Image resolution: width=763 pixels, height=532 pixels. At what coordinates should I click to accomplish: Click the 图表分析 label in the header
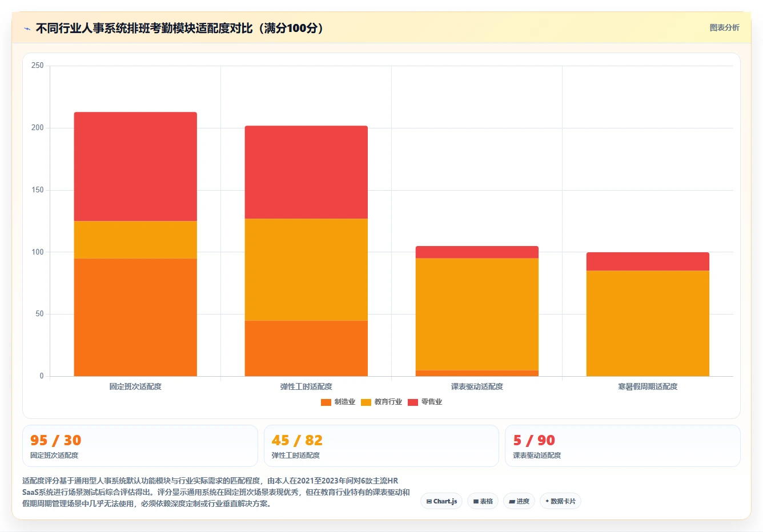(724, 27)
